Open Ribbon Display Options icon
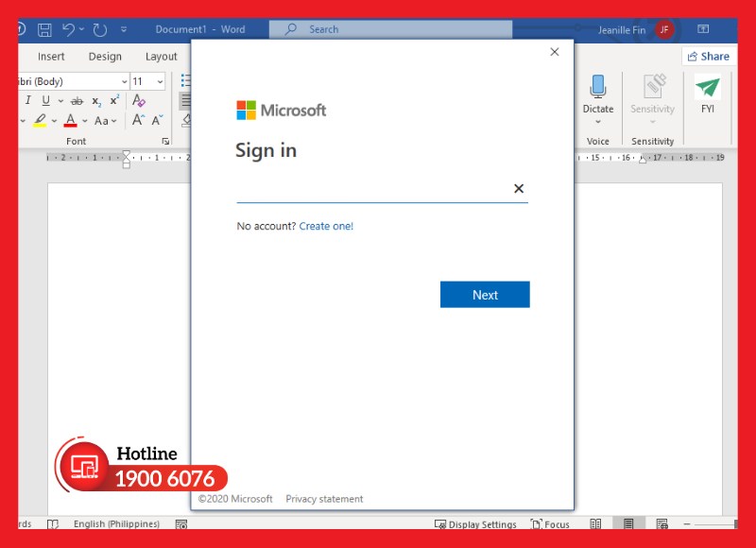756x548 pixels. click(x=703, y=29)
